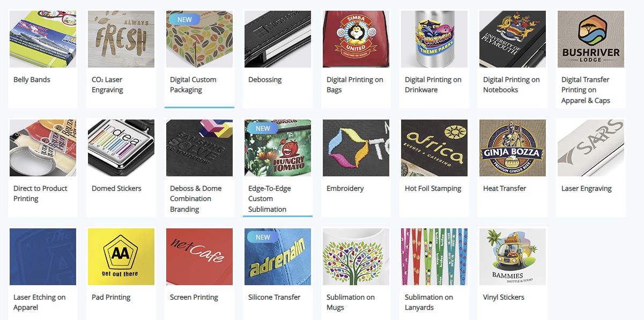Image resolution: width=644 pixels, height=320 pixels.
Task: Click the Digital Custom Packaging link
Action: [193, 85]
